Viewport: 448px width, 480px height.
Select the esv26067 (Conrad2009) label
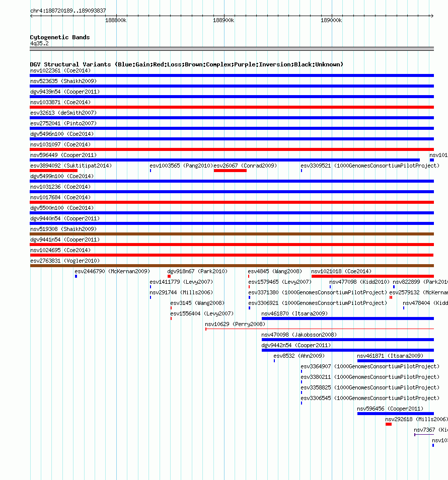tap(245, 166)
